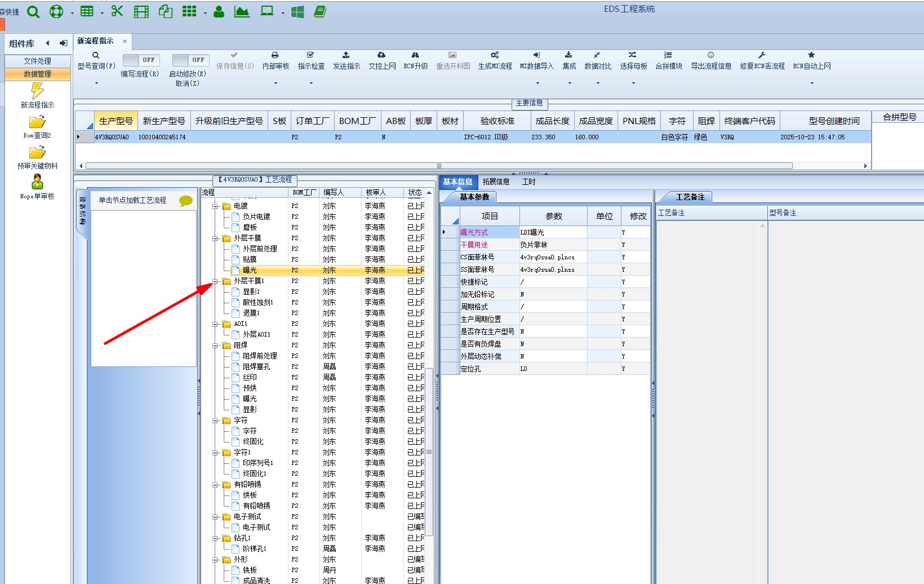The height and width of the screenshot is (584, 924).
Task: Click the lifebuoy help icon
Action: click(56, 11)
